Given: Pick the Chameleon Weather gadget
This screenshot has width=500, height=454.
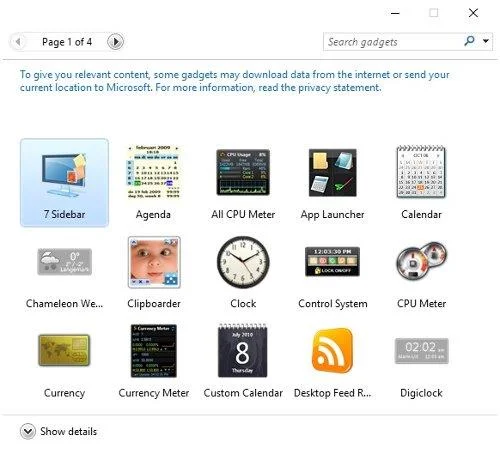Looking at the screenshot, I should [64, 262].
